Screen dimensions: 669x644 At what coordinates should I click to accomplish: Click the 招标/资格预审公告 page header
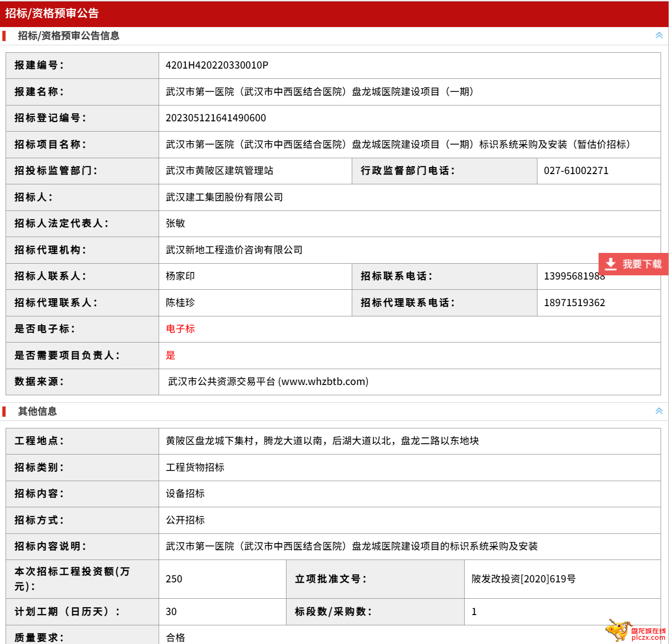point(52,14)
